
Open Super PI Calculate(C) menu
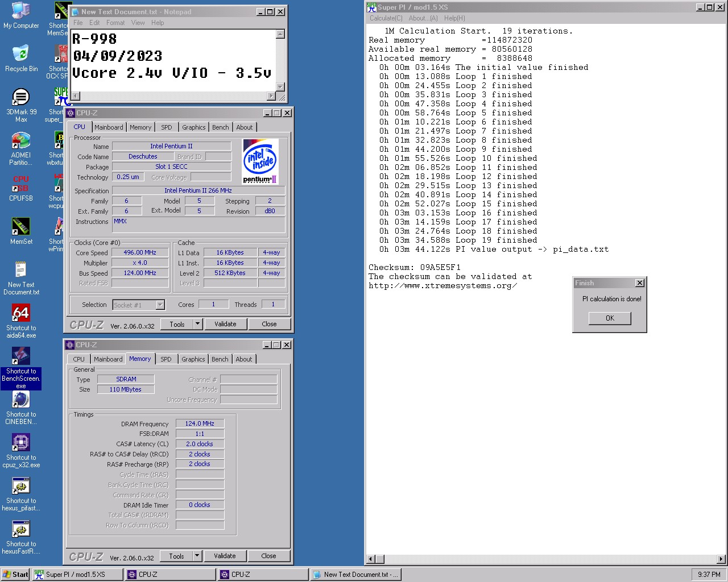coord(386,18)
